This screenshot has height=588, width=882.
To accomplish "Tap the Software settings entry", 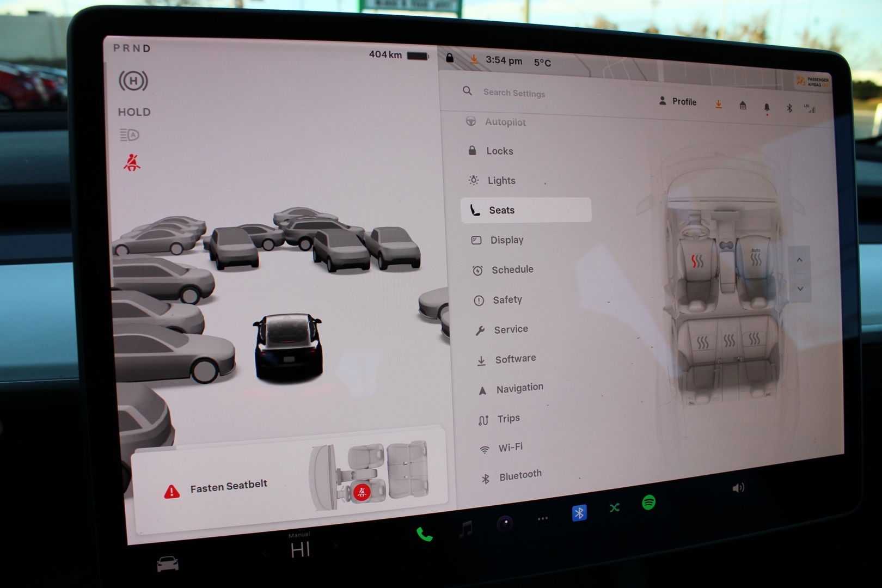I will click(x=515, y=359).
